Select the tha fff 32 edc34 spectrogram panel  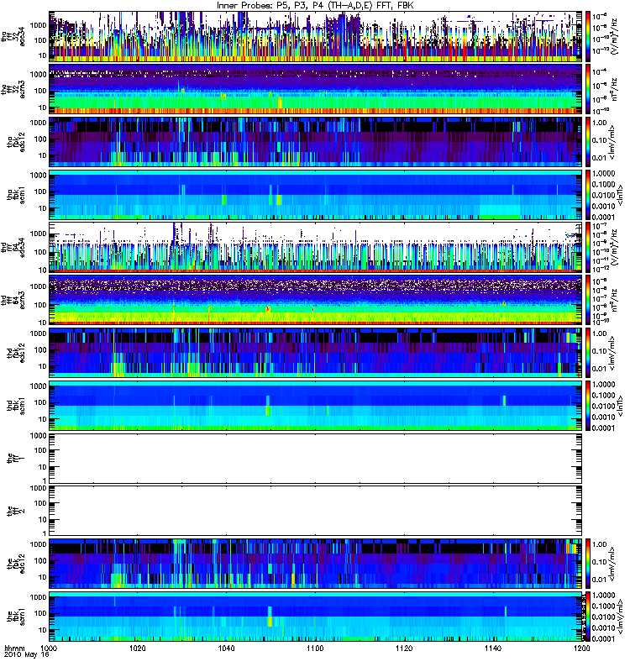318,37
